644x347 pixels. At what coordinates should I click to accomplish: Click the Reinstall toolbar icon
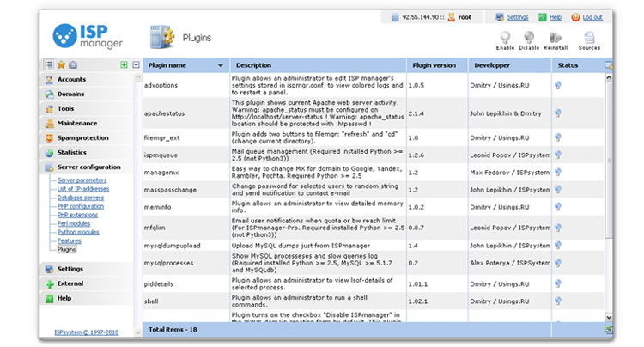[556, 38]
